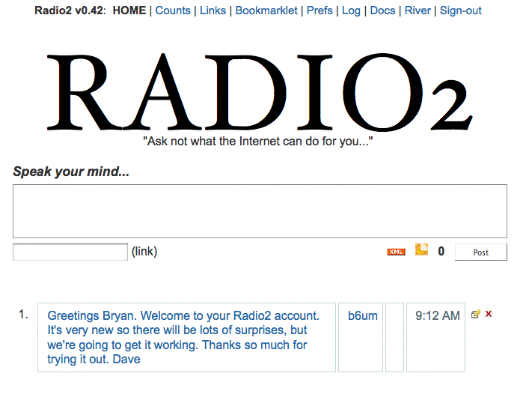The height and width of the screenshot is (394, 532).
Task: Click the large RADIO2 logo
Action: 260,92
